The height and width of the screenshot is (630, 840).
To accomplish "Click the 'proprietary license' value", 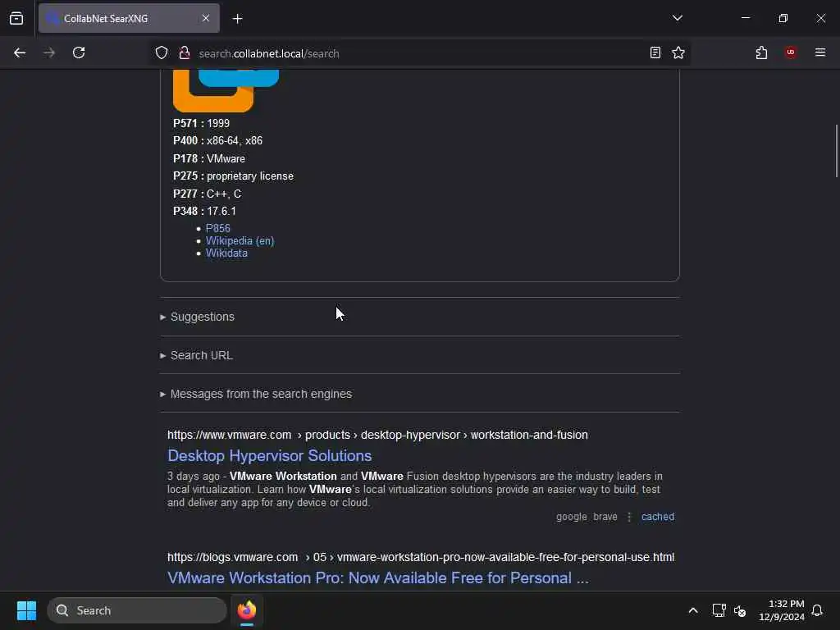I will coord(250,176).
